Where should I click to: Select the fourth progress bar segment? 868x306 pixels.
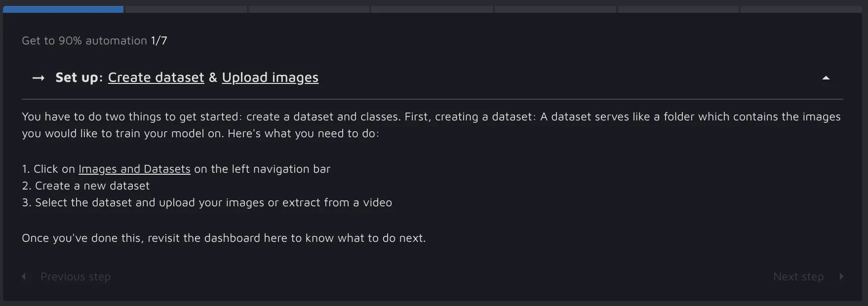tap(432, 9)
